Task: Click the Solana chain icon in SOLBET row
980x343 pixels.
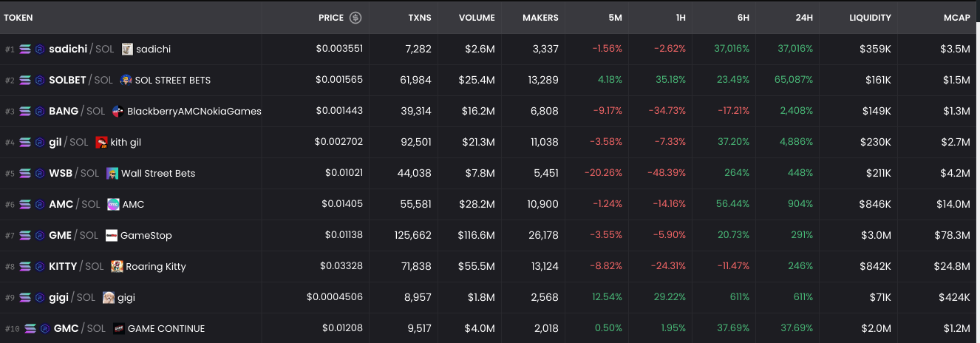Action: coord(26,80)
